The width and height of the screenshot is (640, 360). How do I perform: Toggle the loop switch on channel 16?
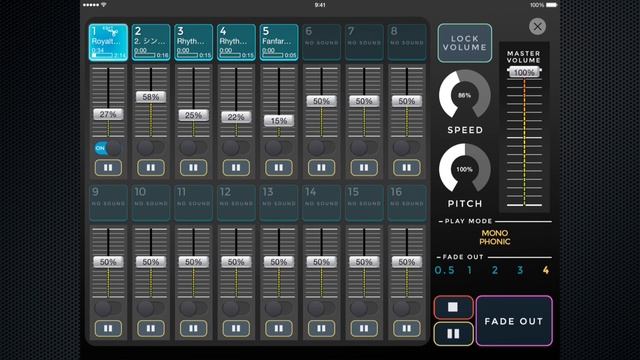click(x=406, y=309)
